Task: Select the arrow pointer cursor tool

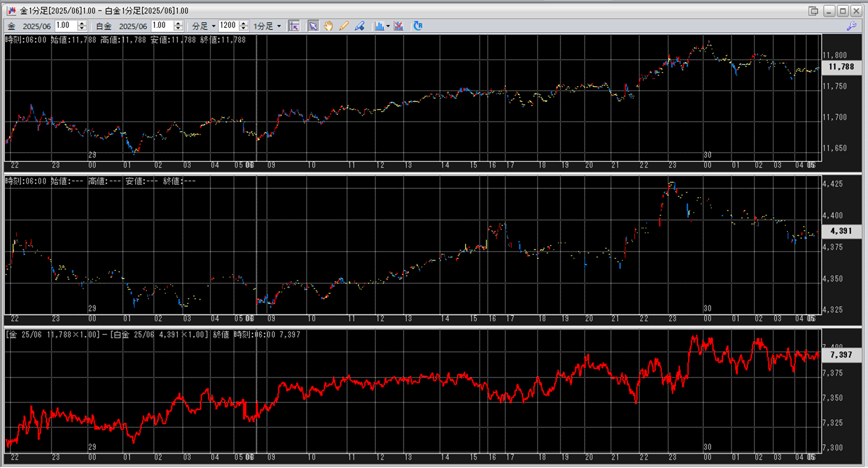Action: [x=313, y=26]
